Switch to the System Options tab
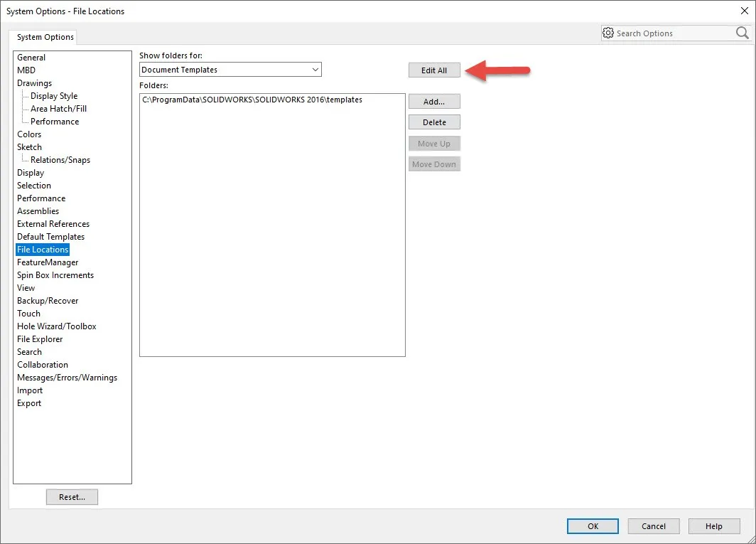756x544 pixels. 43,37
